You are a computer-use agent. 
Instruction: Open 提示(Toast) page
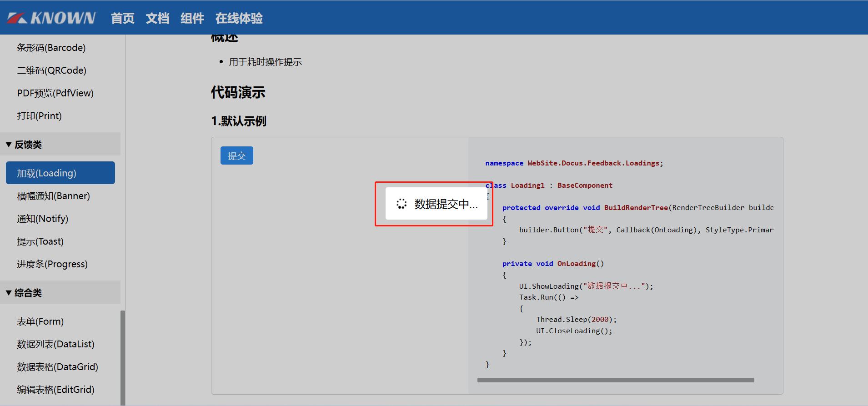click(x=40, y=241)
